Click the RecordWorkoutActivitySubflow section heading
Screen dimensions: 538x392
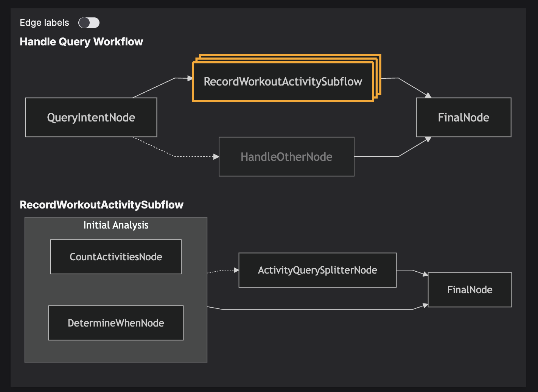tap(101, 205)
